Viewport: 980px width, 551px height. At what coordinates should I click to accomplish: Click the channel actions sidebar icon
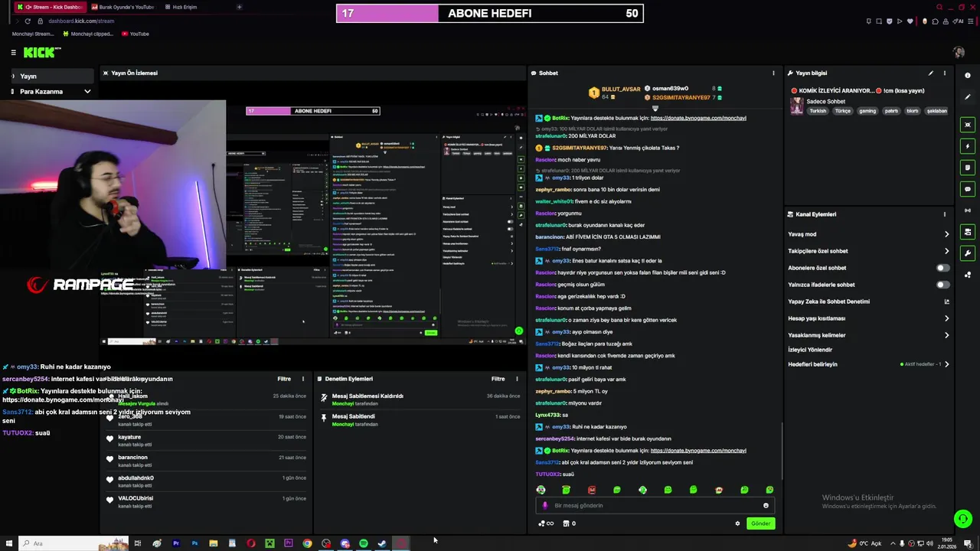968,232
